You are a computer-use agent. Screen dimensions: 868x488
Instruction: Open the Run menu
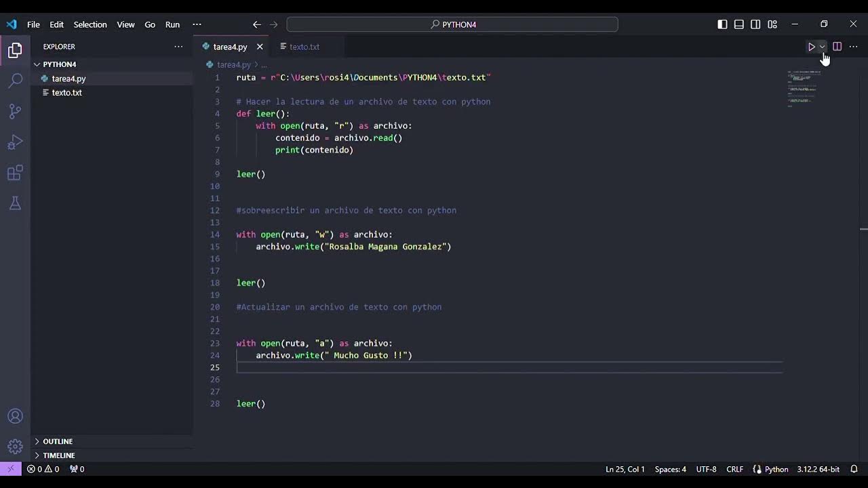pos(173,24)
